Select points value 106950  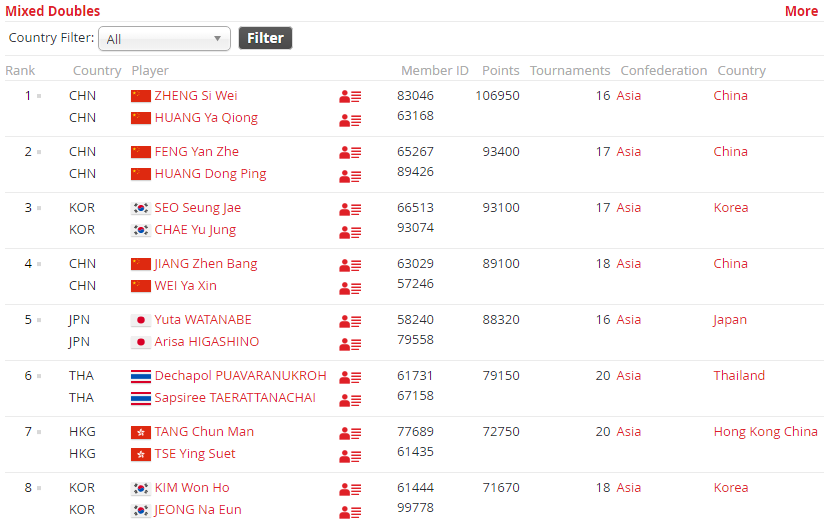(x=497, y=96)
